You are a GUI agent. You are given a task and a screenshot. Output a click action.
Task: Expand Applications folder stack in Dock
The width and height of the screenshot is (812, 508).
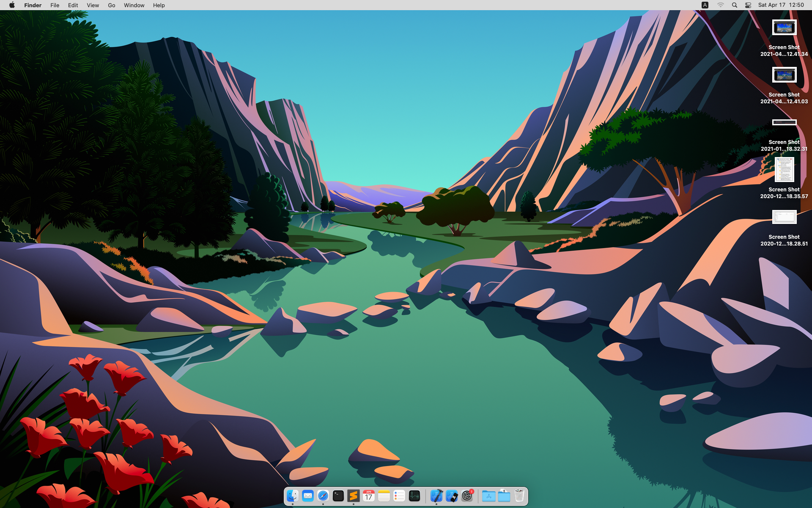[x=489, y=496]
